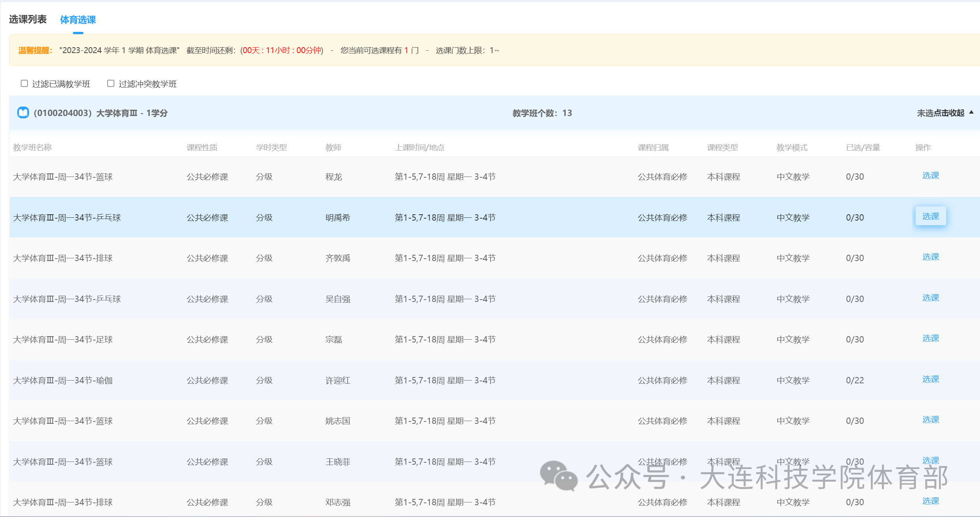Enable the filter conflicting classes checkbox
The image size is (980, 517).
pyautogui.click(x=111, y=83)
